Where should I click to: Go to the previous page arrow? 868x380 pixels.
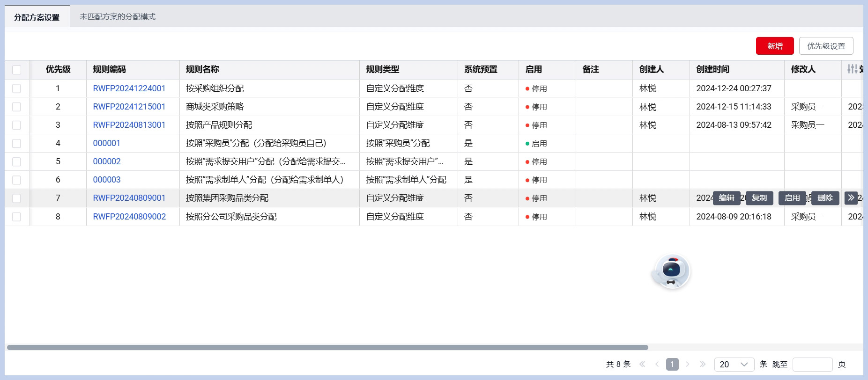(657, 364)
